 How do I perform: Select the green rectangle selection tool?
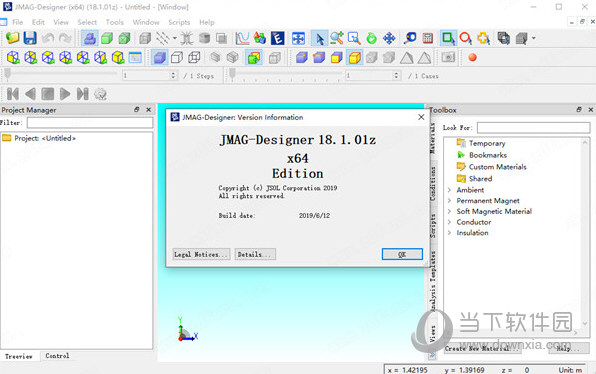coord(449,38)
